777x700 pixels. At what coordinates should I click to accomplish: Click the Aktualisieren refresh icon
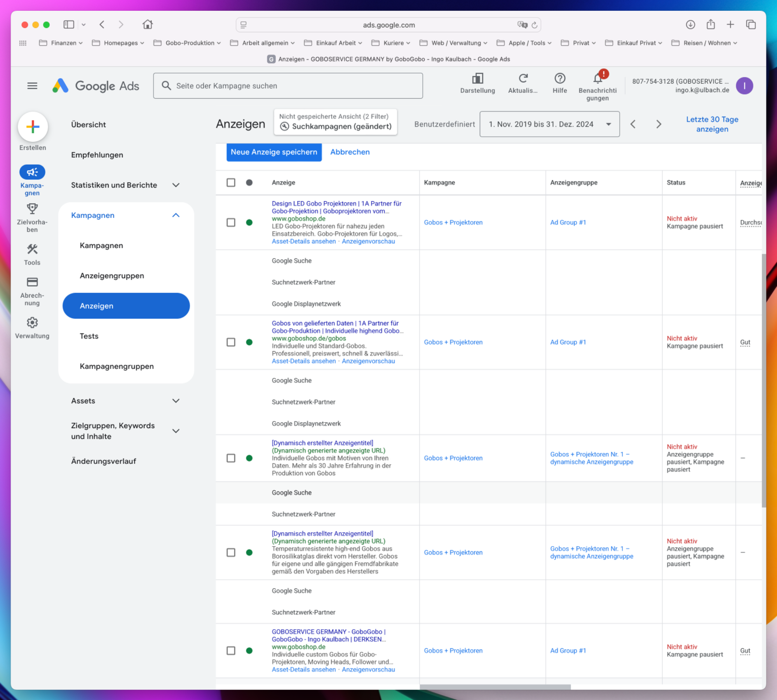tap(523, 79)
